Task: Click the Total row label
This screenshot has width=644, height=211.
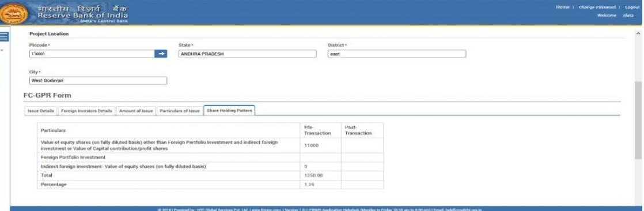Action: click(47, 176)
